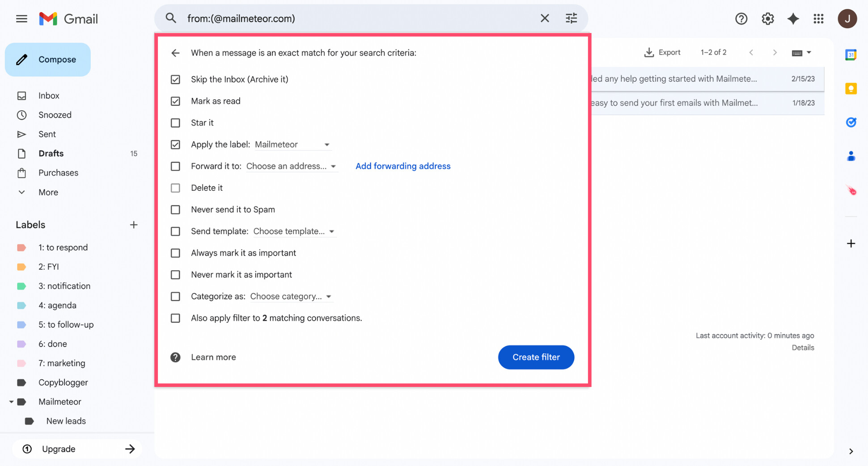Open Google Tasks in the side panel
868x466 pixels.
(x=851, y=122)
